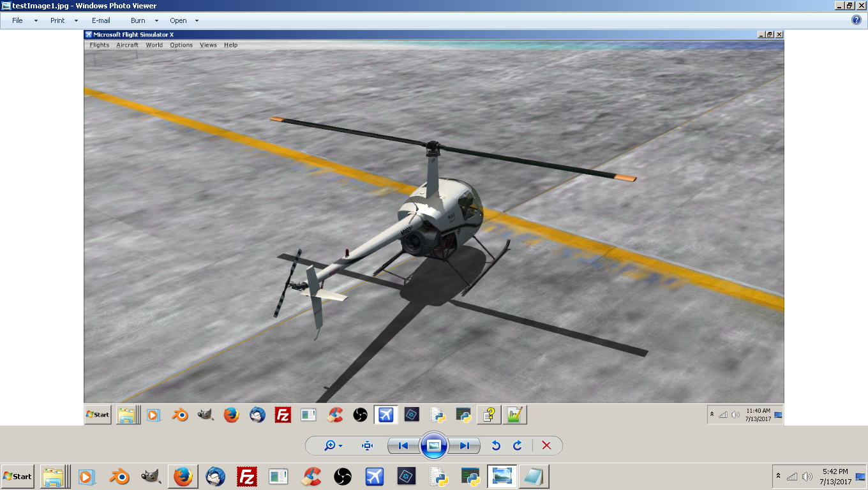Click the displayed helicopter photo
868x490 pixels.
pyautogui.click(x=434, y=227)
